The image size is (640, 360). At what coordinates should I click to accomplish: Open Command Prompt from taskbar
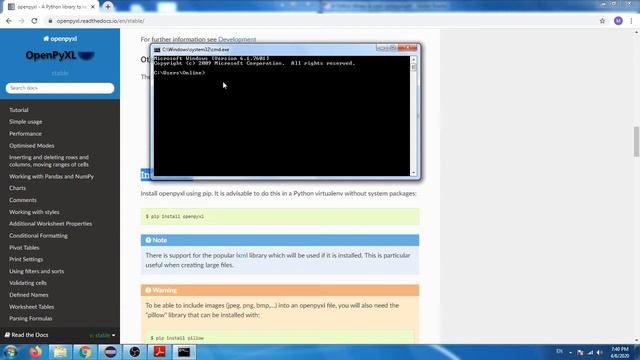pos(184,352)
